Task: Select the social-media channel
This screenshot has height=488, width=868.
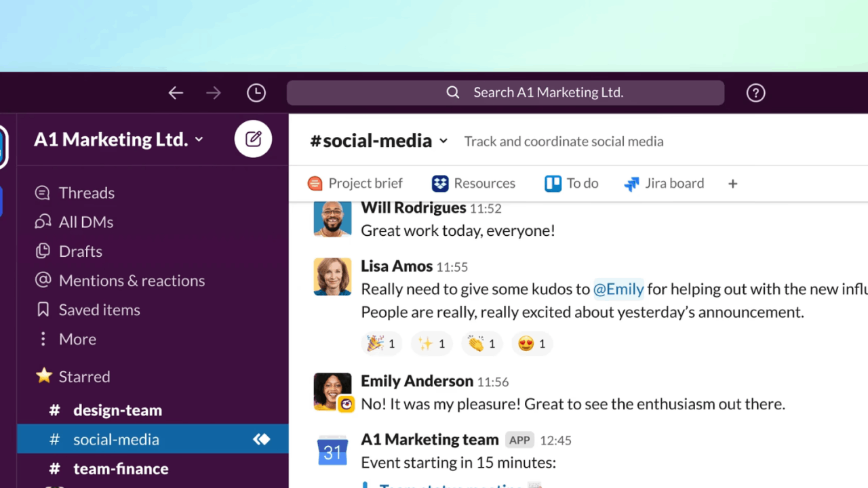Action: tap(153, 439)
